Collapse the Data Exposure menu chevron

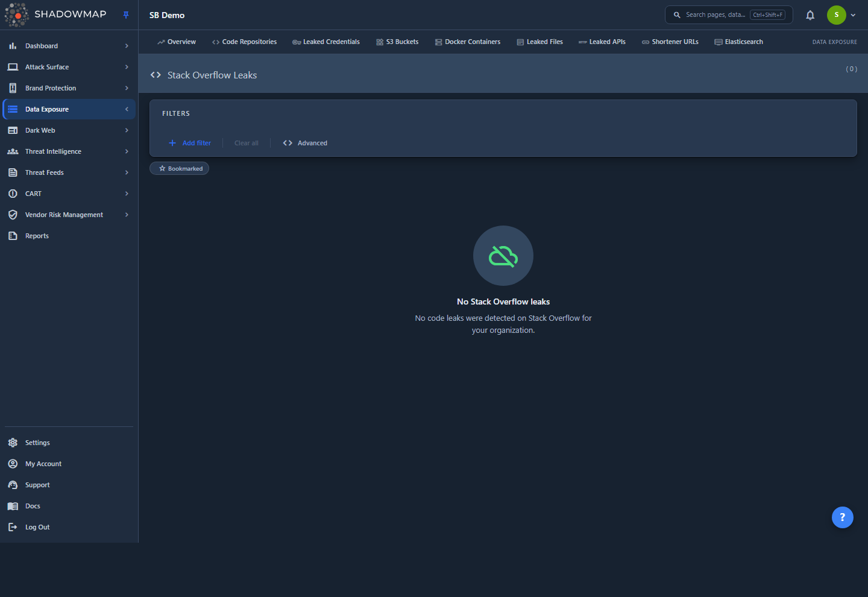point(127,109)
